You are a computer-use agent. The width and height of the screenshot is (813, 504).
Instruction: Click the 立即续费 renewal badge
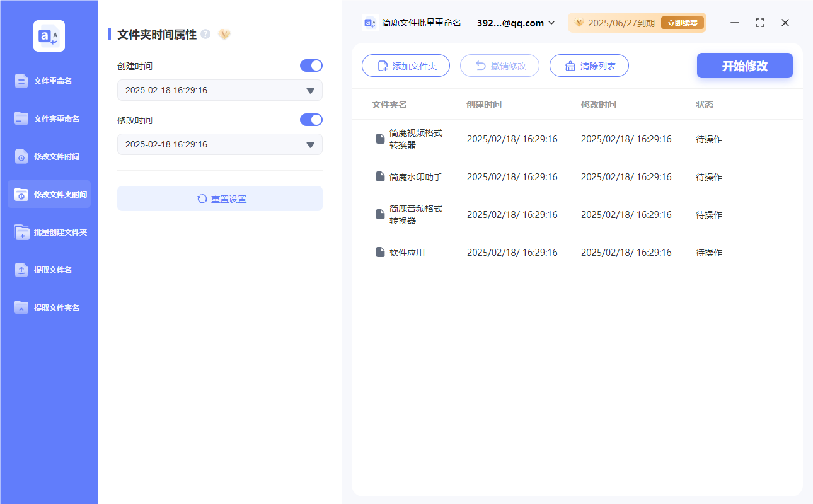682,23
